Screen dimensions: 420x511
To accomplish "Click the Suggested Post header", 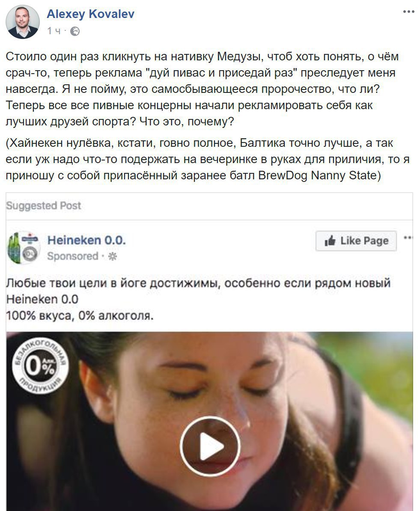I will tap(43, 205).
